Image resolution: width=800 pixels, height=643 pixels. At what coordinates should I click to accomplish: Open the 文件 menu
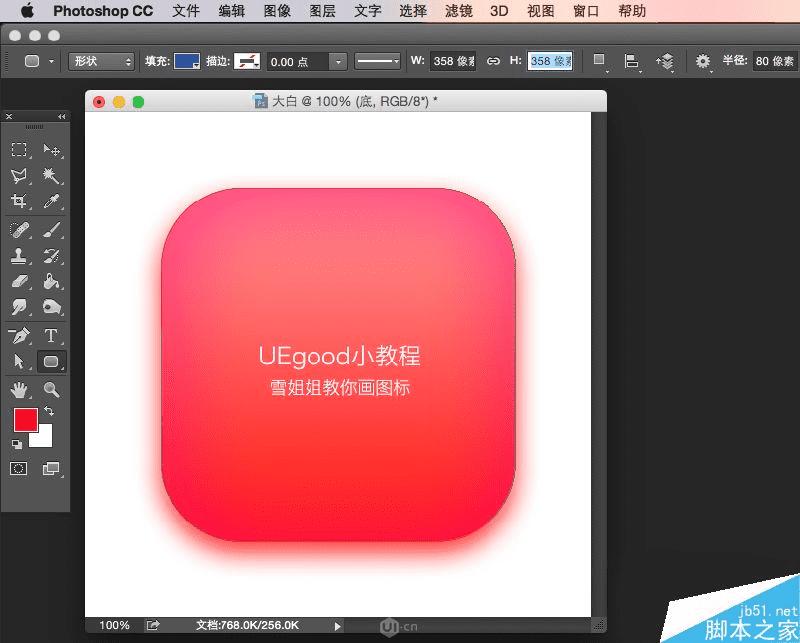tap(186, 11)
